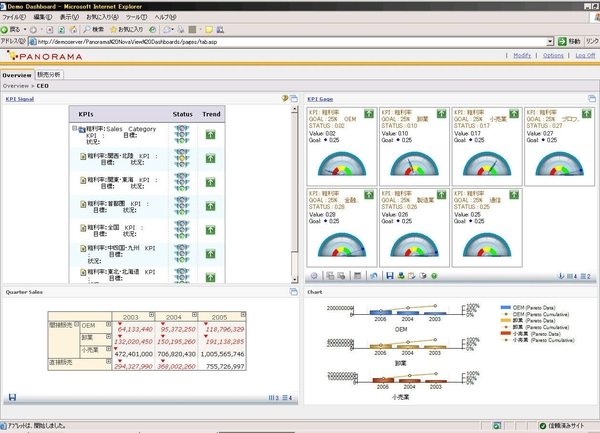This screenshot has height=433, width=600.
Task: Click the Log Off link
Action: pos(585,55)
